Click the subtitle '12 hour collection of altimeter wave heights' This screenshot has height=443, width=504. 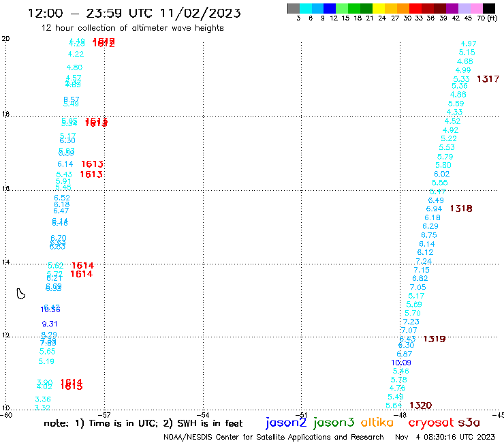click(132, 28)
